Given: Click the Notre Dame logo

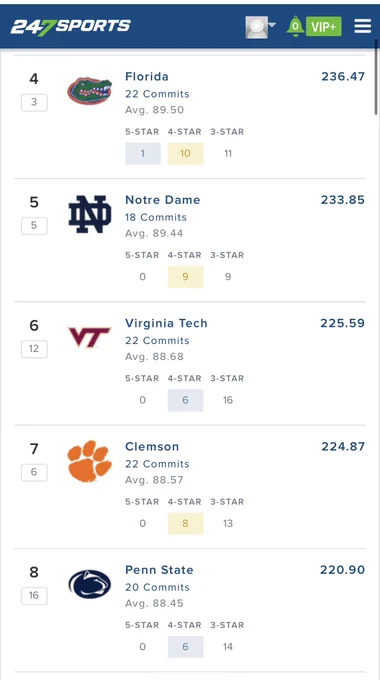Looking at the screenshot, I should [90, 214].
